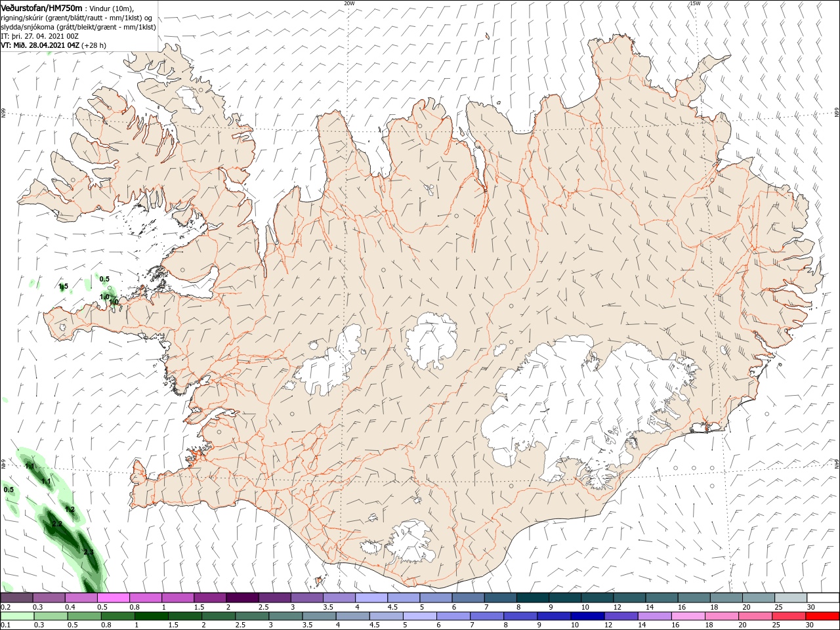Screen dimensions: 840x630
Task: Click the precipitation value '2.3' on the map
Action: click(x=89, y=553)
